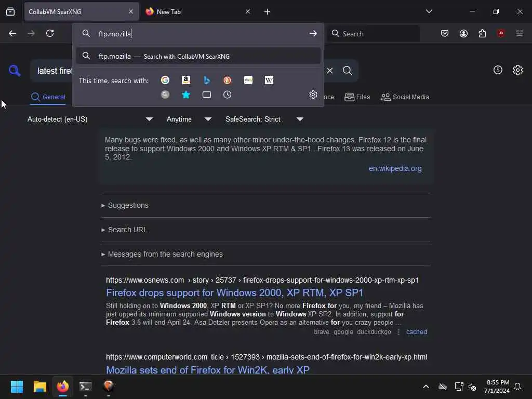Click the SearXNG query field 'latest fire'
Image resolution: width=532 pixels, height=399 pixels.
pos(54,71)
